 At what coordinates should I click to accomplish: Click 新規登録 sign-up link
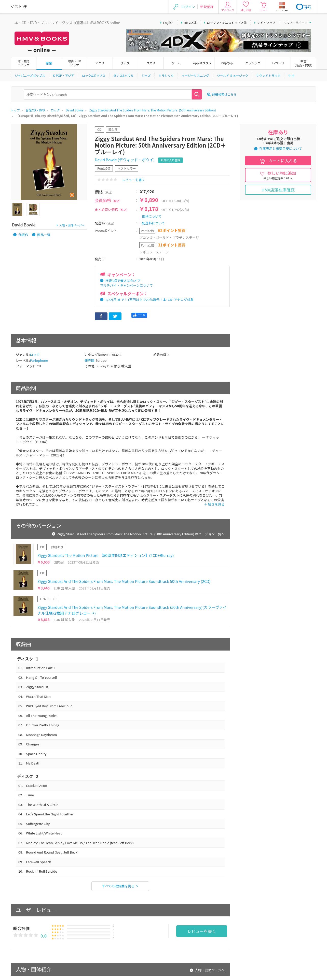207,7
